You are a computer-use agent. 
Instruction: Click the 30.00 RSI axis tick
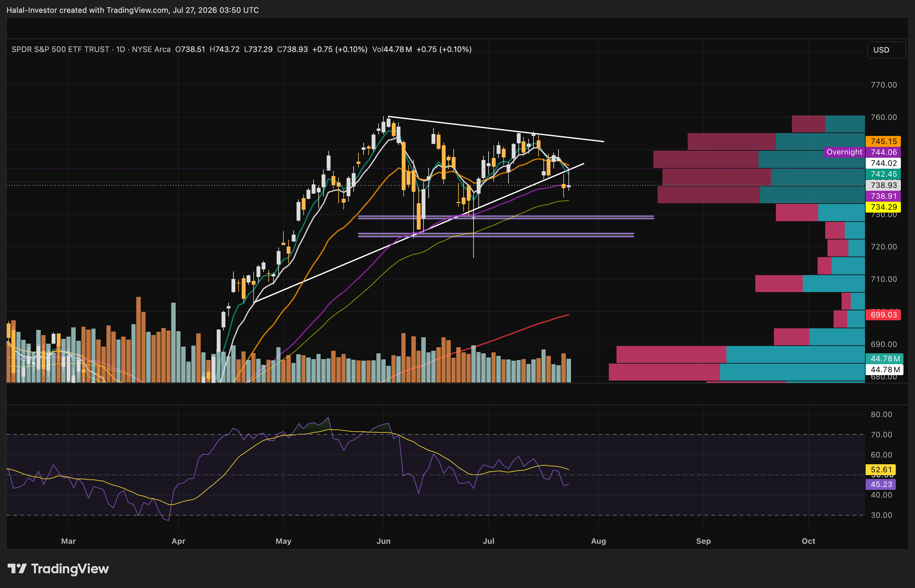[x=881, y=515]
